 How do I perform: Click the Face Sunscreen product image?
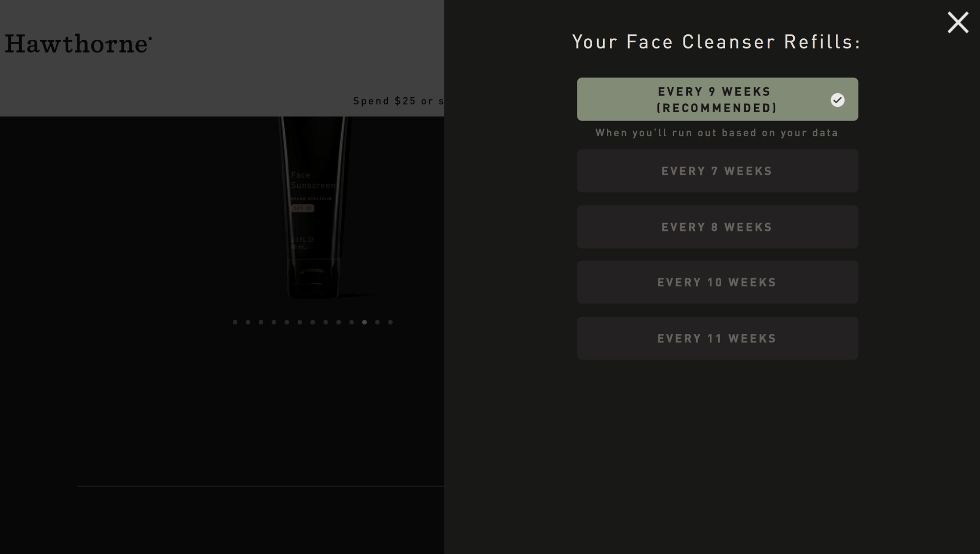click(x=314, y=207)
